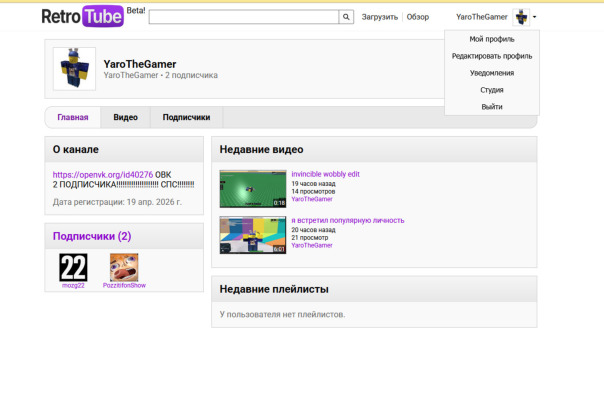604x401 pixels.
Task: Switch to the Подписчики tab
Action: pyautogui.click(x=186, y=117)
